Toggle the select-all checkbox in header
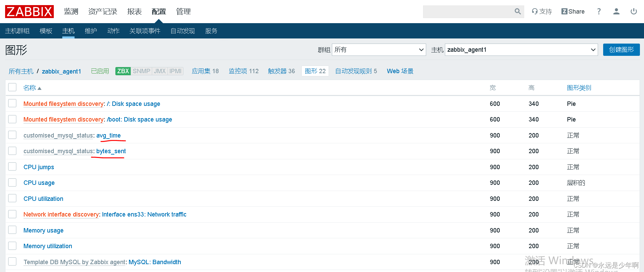 [12, 87]
